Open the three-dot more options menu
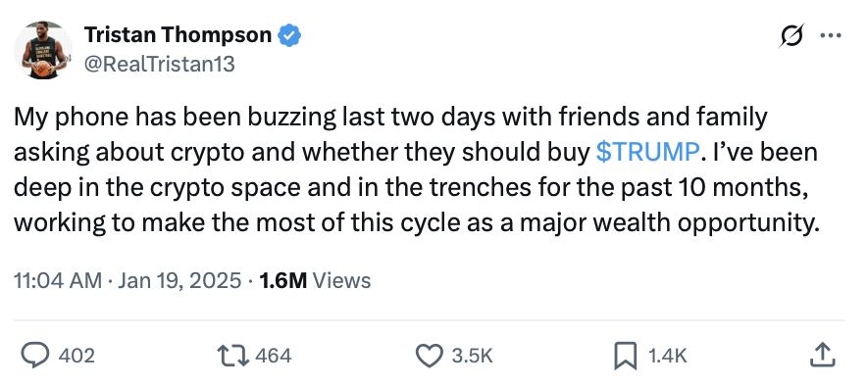The height and width of the screenshot is (385, 868). click(x=831, y=36)
